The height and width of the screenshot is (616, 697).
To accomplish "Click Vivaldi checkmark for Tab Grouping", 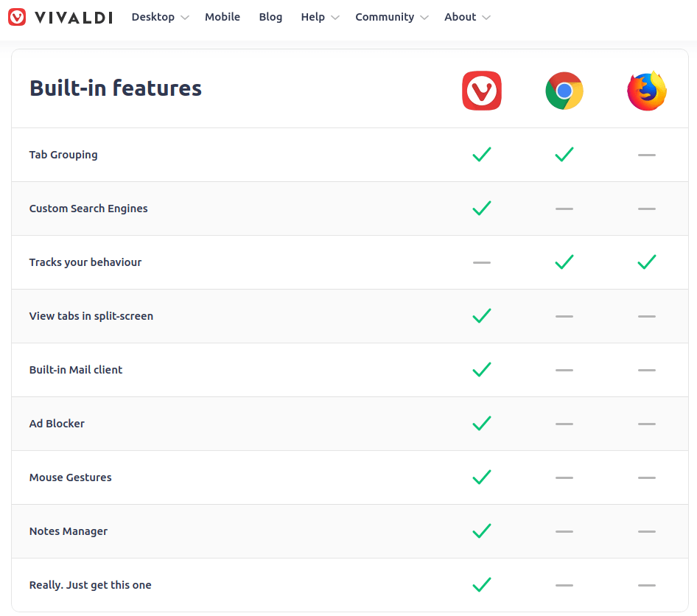I will [482, 154].
